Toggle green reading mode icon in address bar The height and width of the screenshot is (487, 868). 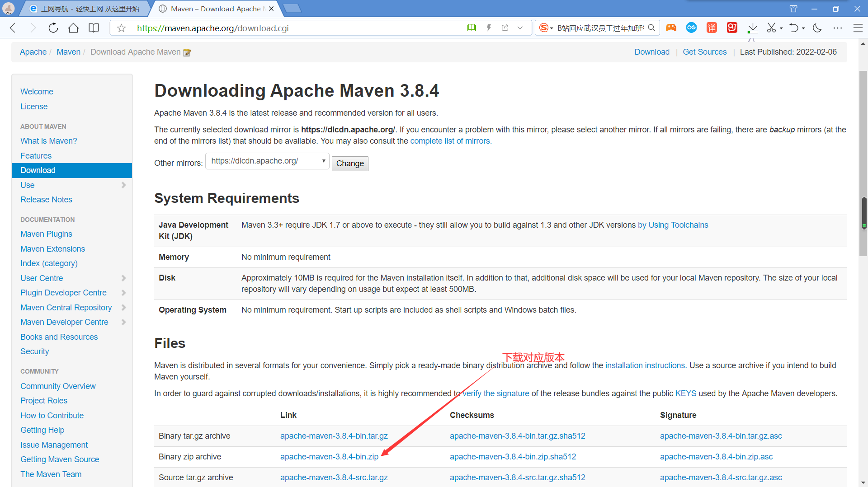coord(472,28)
